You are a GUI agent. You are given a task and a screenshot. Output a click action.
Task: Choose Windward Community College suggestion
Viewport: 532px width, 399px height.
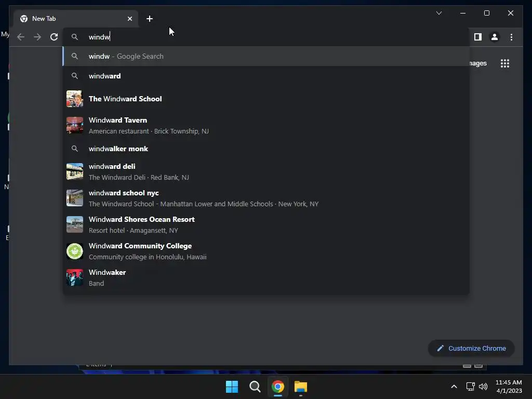point(267,251)
